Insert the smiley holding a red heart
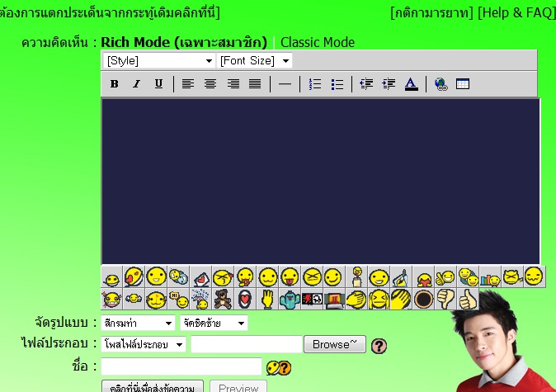Screen dimensions: 556x392 pyautogui.click(x=424, y=276)
